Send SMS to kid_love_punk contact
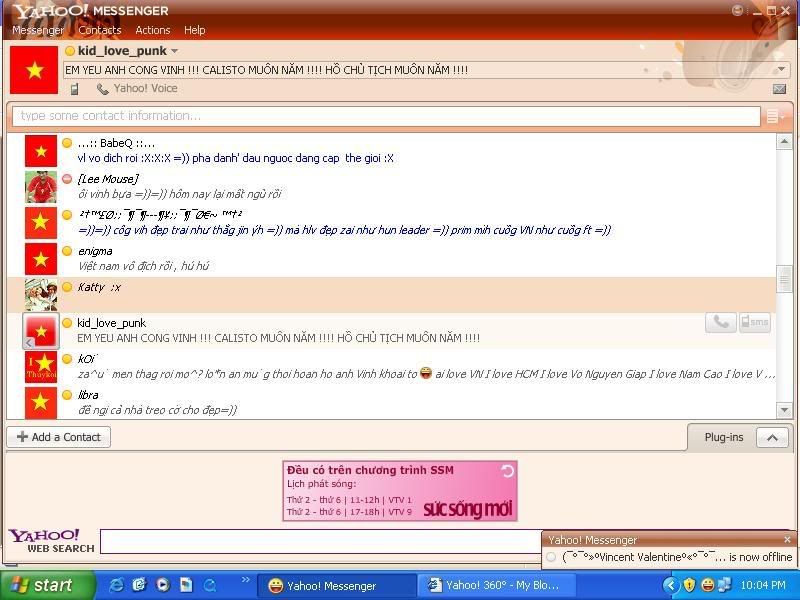This screenshot has height=600, width=800. [x=755, y=322]
